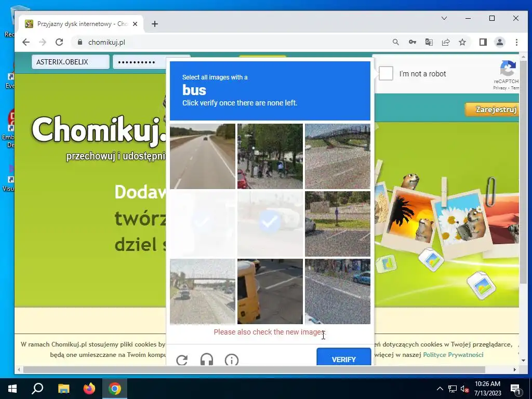532x399 pixels.
Task: Click the VERIFY button
Action: pyautogui.click(x=344, y=358)
